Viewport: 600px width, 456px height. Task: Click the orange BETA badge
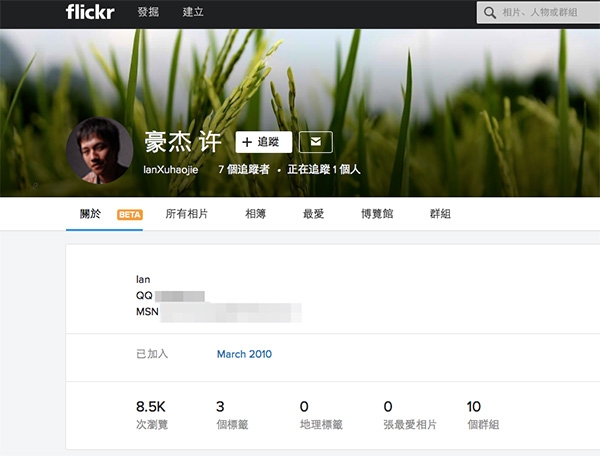click(130, 215)
